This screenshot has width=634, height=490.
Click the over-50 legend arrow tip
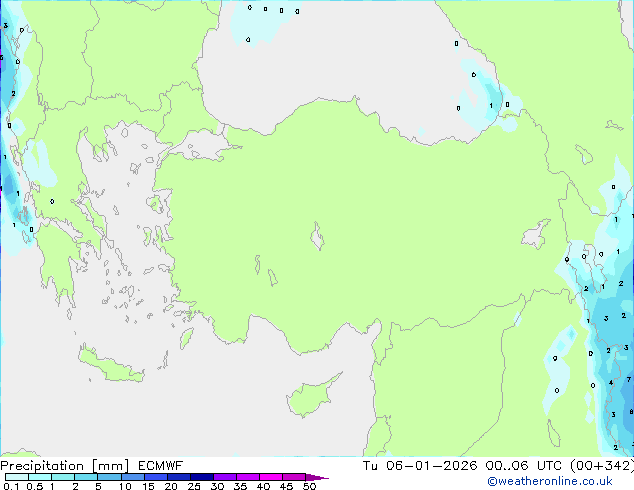[317, 477]
